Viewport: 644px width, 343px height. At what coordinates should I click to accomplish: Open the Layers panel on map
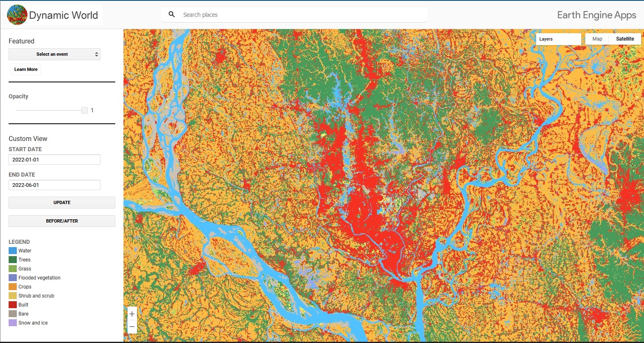[559, 39]
